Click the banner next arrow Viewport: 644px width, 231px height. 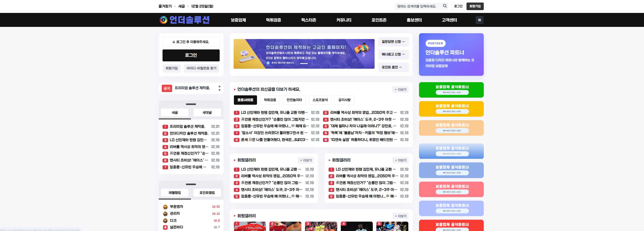[364, 55]
